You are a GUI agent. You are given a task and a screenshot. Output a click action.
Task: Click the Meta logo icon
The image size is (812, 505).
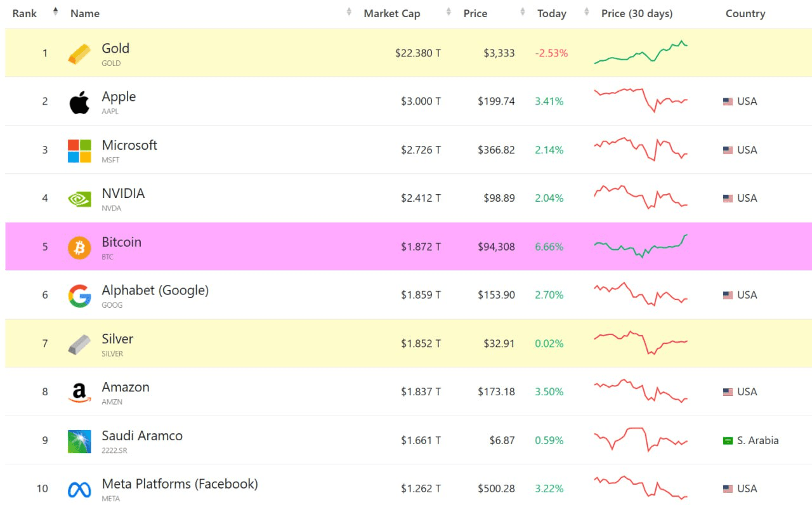pyautogui.click(x=79, y=490)
